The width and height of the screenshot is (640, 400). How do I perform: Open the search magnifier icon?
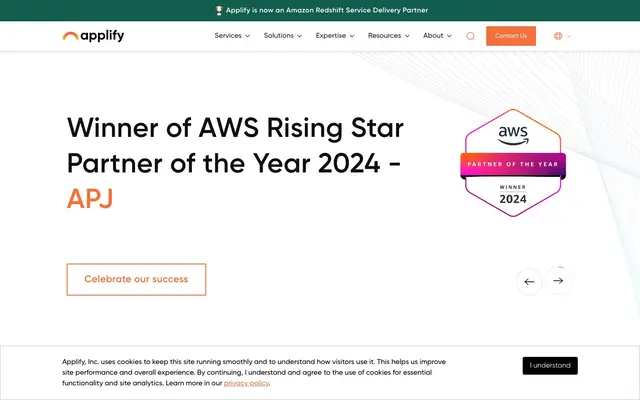pos(471,36)
